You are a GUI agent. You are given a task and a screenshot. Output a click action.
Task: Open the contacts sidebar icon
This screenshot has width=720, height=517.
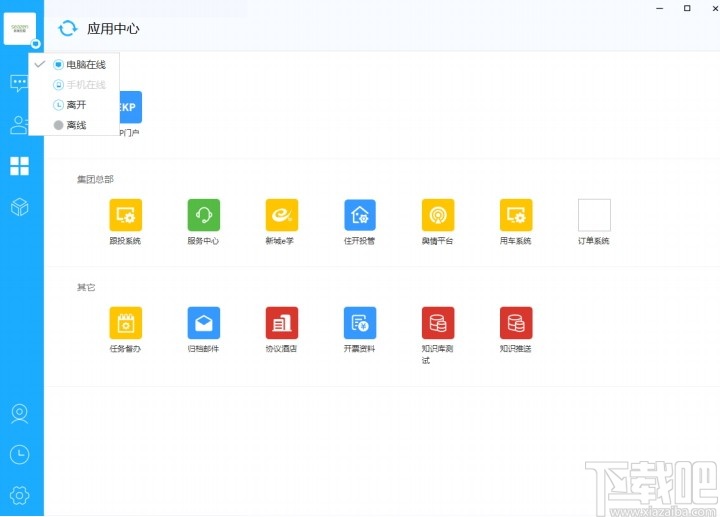point(19,124)
